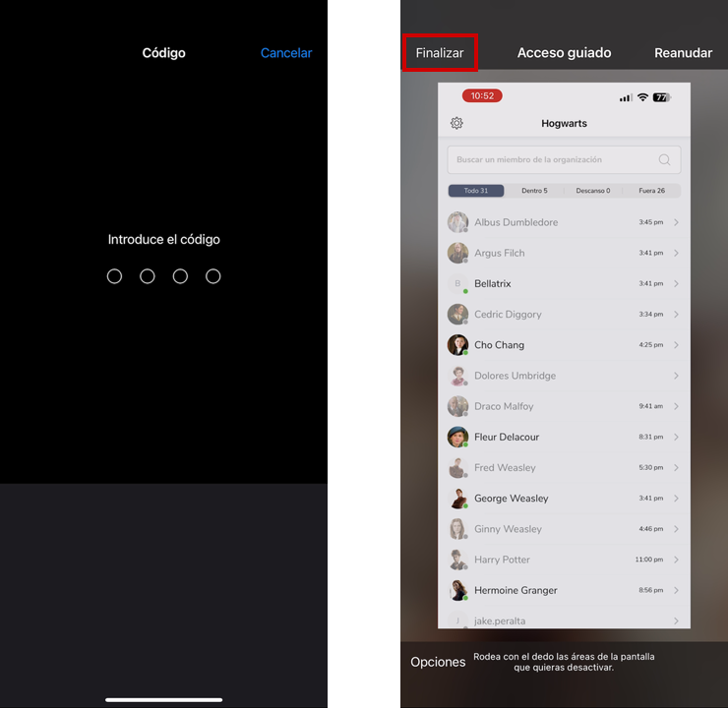The height and width of the screenshot is (708, 728).
Task: Expand Dolores Umbridge row chevron
Action: (676, 376)
